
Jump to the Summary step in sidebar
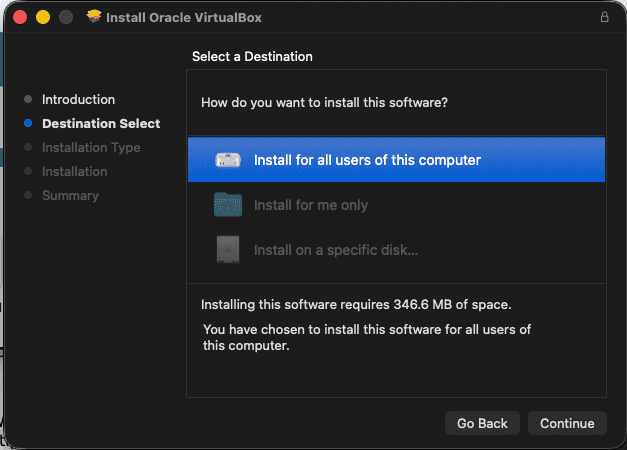[70, 196]
